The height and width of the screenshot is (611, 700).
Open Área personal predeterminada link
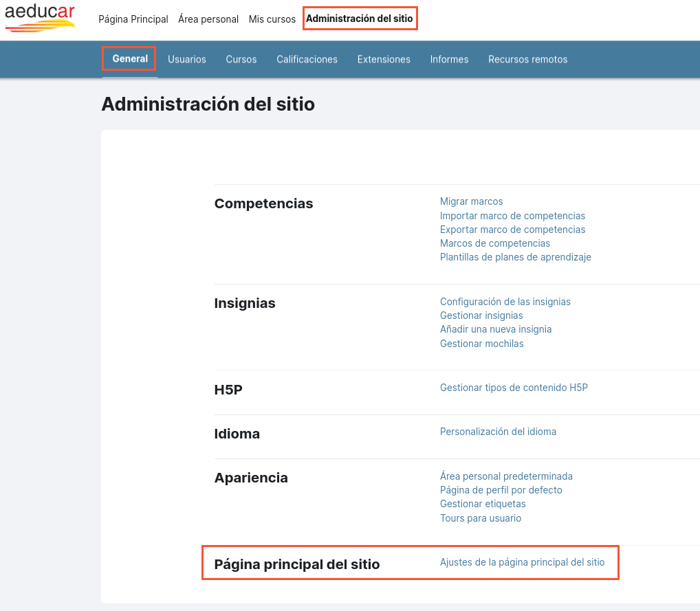coord(506,476)
